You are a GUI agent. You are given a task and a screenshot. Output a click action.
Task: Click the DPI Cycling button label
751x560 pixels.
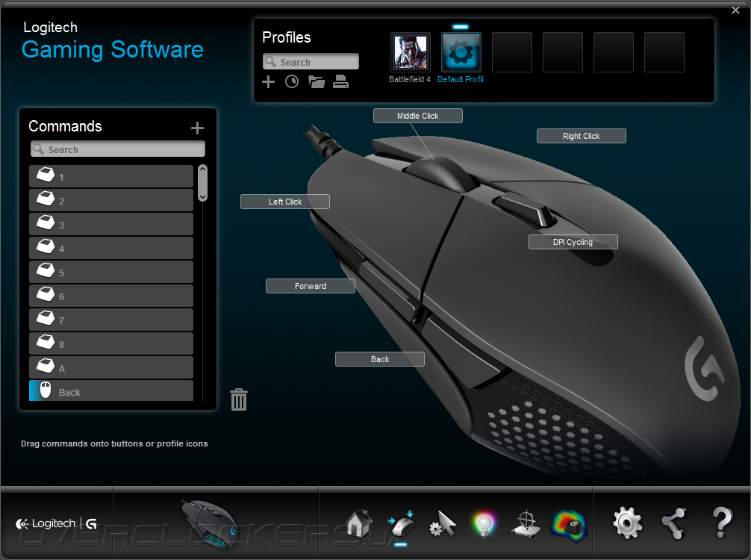(x=573, y=242)
